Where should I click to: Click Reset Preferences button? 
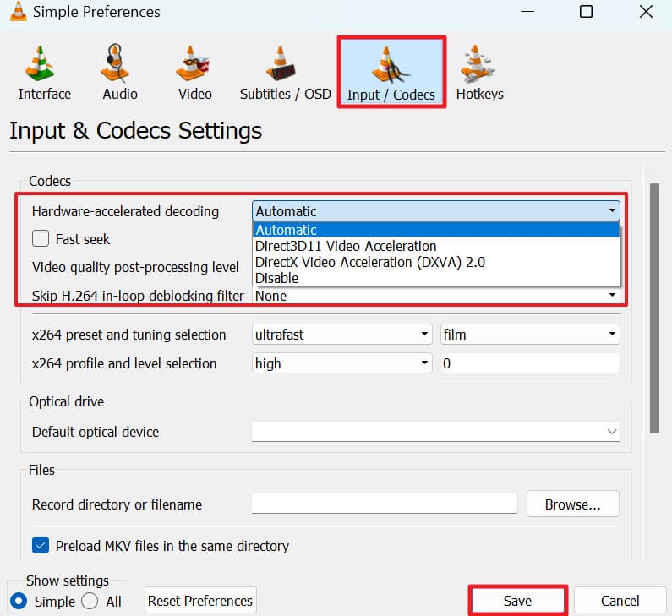pyautogui.click(x=200, y=601)
